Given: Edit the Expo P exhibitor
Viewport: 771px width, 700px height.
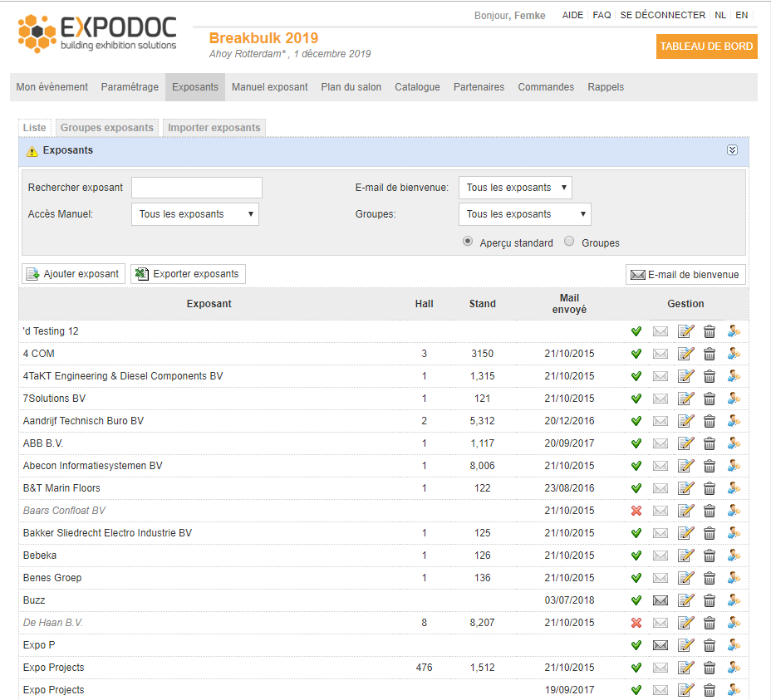Looking at the screenshot, I should tap(686, 645).
